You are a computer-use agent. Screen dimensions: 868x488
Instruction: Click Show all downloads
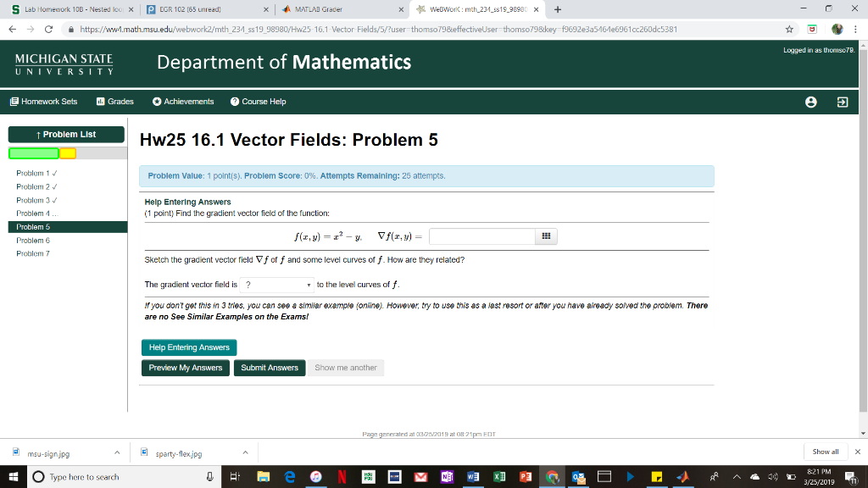[825, 452]
